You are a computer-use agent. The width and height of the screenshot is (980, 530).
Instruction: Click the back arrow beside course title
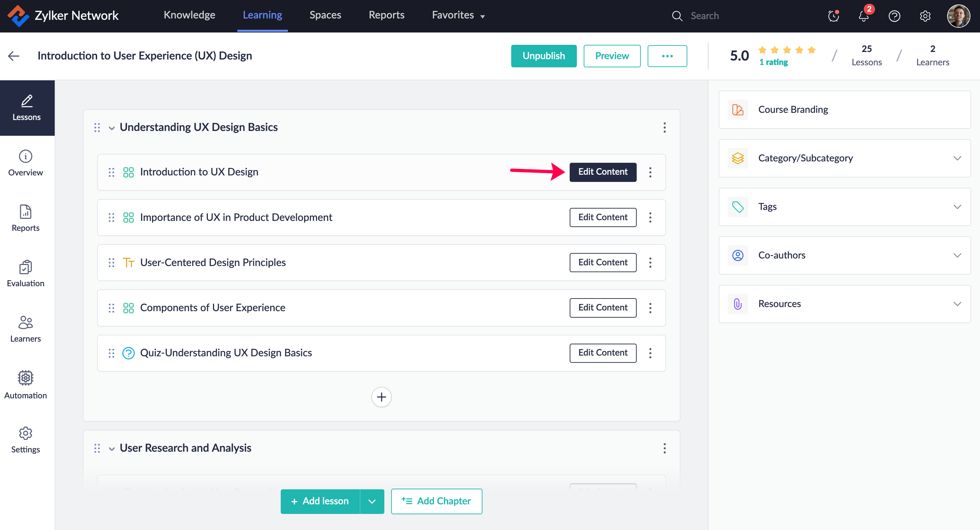click(x=14, y=56)
